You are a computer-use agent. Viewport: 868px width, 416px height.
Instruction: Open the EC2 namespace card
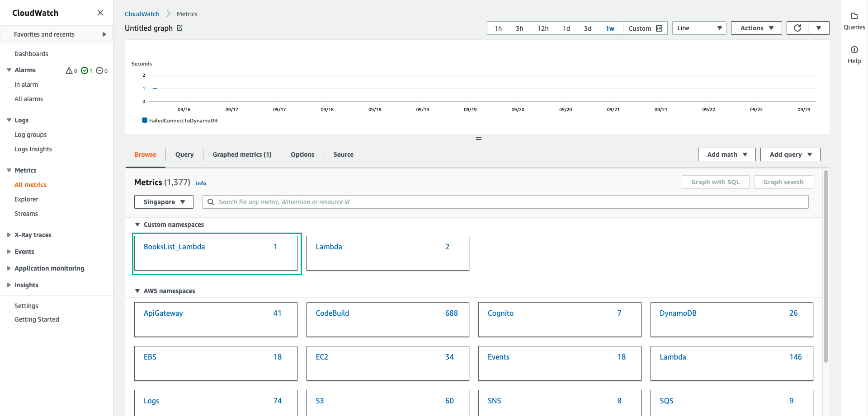click(388, 364)
